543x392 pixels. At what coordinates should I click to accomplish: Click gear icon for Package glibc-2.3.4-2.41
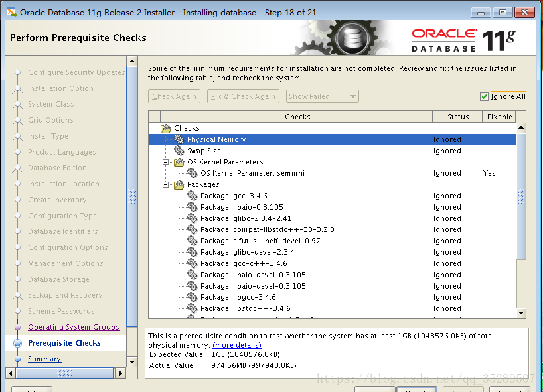pyautogui.click(x=193, y=218)
